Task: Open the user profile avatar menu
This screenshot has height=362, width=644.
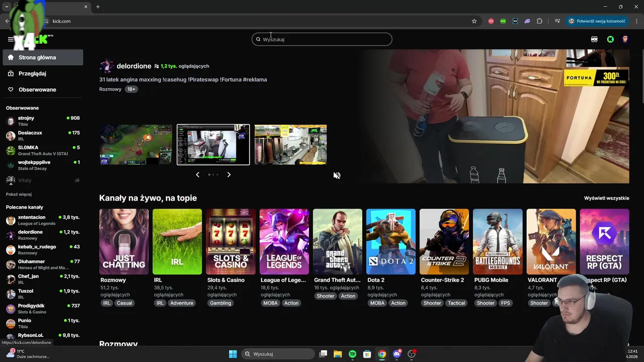Action: coord(625,39)
